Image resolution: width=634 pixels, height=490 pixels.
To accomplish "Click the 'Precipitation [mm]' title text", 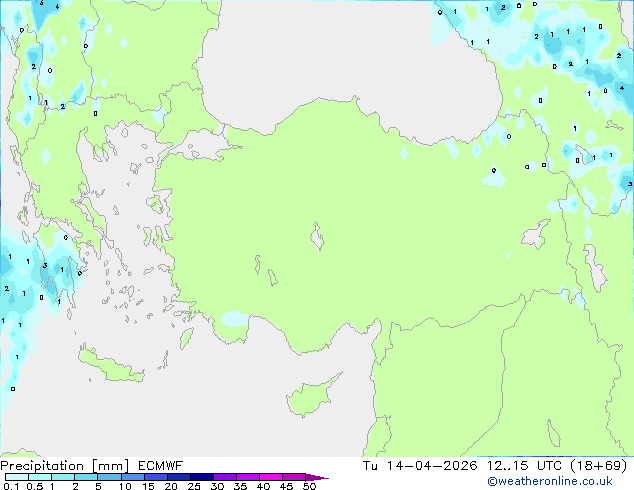I will pyautogui.click(x=64, y=466).
